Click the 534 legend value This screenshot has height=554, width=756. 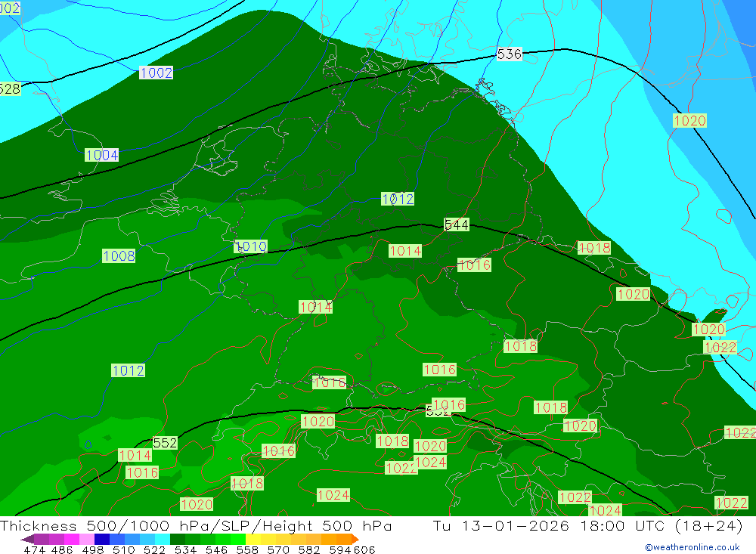pyautogui.click(x=186, y=549)
